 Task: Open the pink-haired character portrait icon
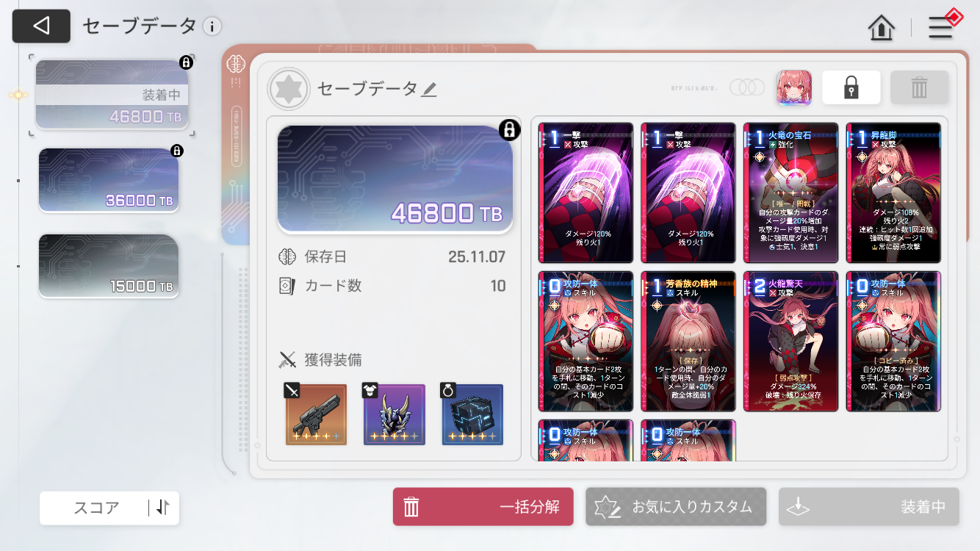point(794,88)
